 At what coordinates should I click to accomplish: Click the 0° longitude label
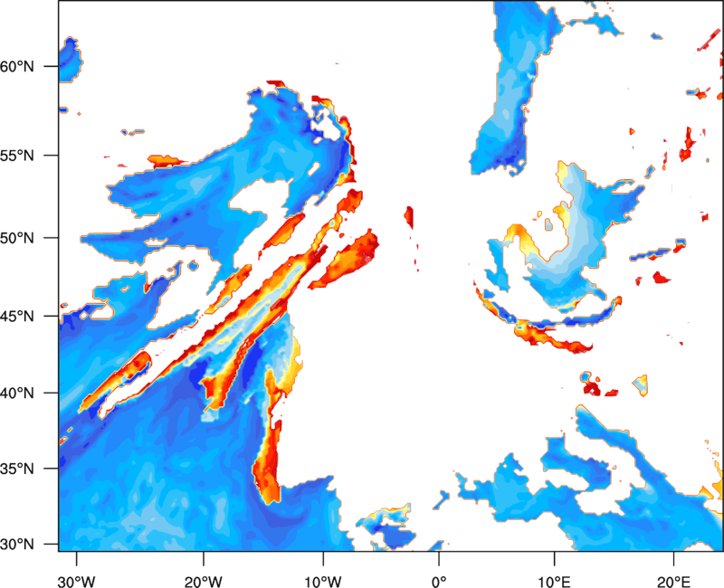439,581
